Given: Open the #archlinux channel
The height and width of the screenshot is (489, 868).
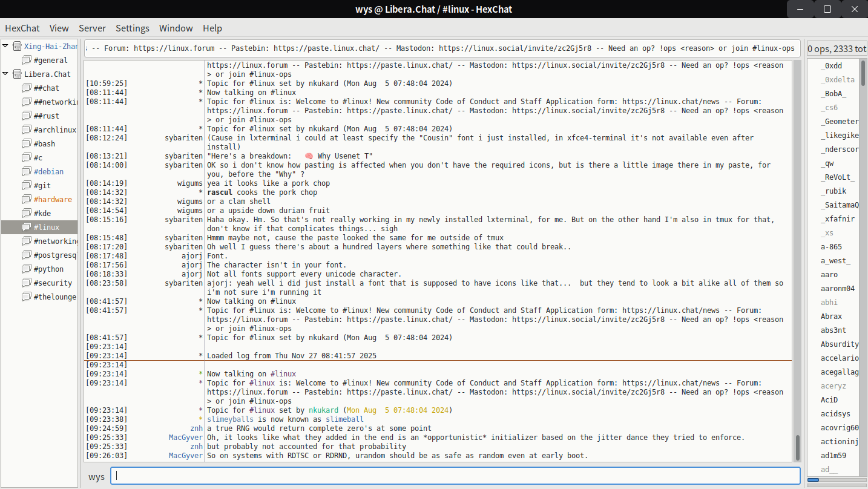Looking at the screenshot, I should click(54, 130).
